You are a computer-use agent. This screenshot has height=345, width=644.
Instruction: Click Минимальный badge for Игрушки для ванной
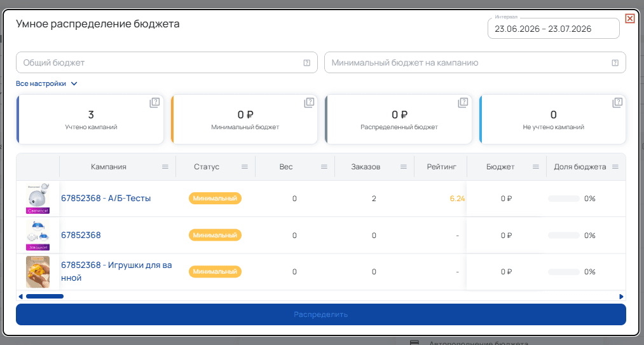[215, 272]
